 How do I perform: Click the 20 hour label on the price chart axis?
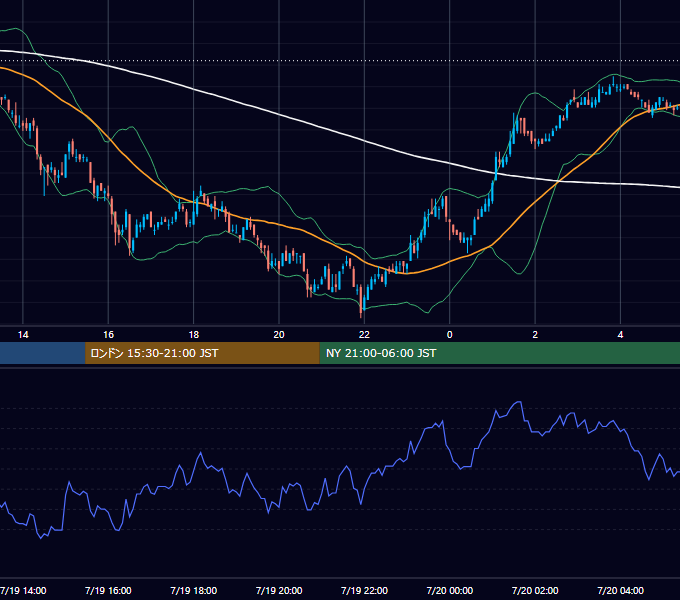[279, 335]
